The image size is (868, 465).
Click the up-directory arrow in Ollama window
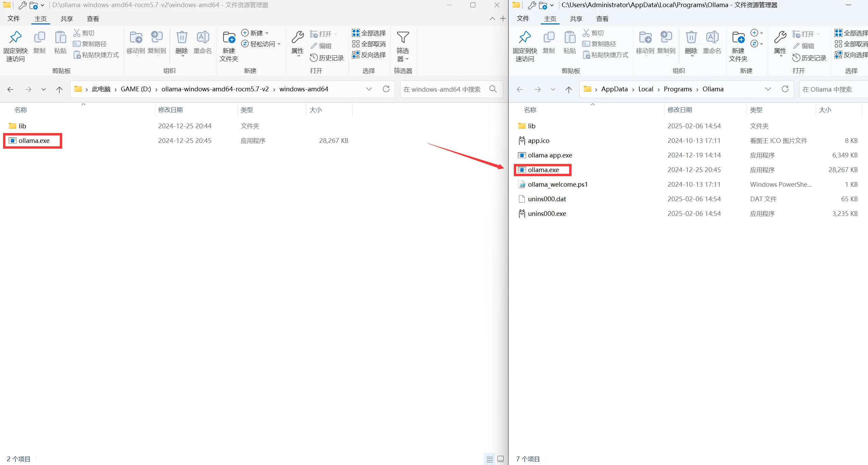click(569, 89)
